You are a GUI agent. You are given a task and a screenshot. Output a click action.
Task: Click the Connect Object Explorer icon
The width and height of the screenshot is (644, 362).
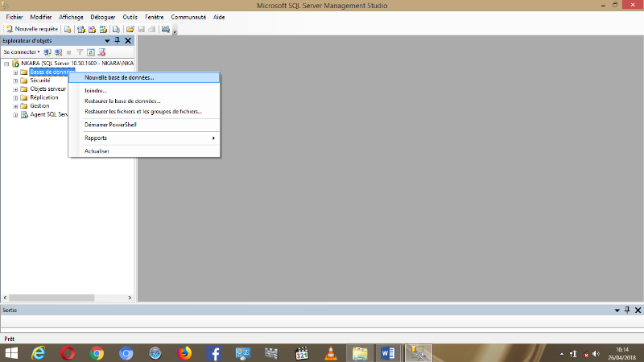point(47,52)
